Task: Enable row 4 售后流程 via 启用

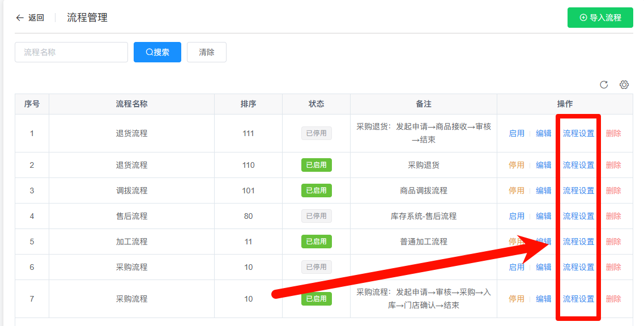Action: (x=517, y=216)
